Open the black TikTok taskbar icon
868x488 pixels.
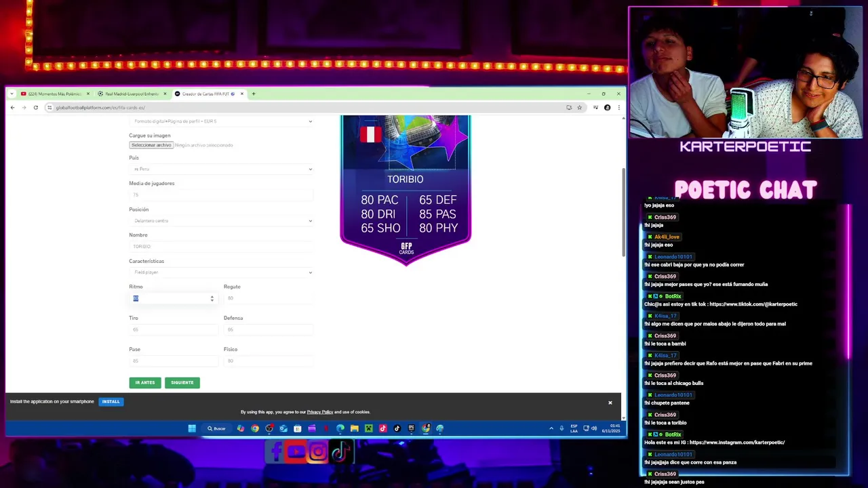397,428
